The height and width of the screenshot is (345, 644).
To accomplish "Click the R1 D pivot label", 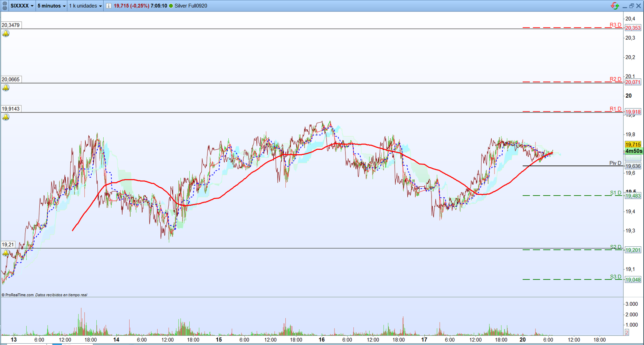I will click(x=615, y=109).
